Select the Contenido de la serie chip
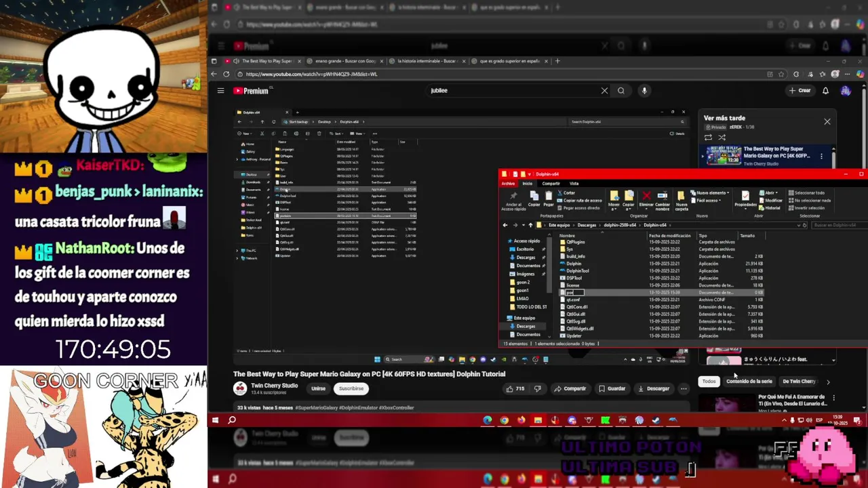Viewport: 868px width, 488px height. click(749, 382)
